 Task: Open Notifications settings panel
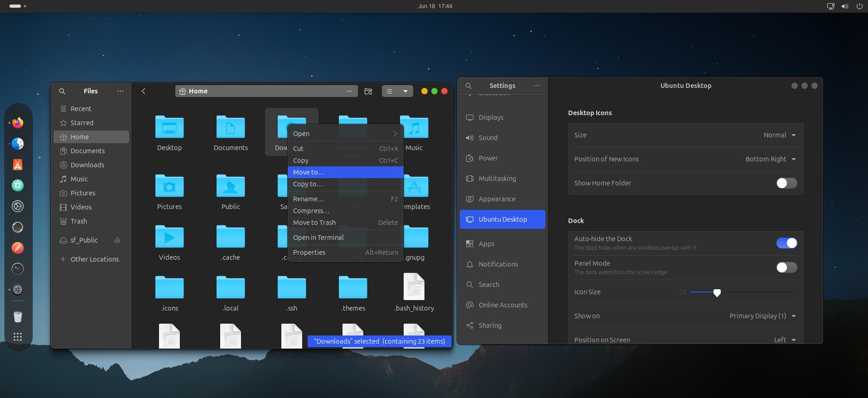tap(502, 264)
